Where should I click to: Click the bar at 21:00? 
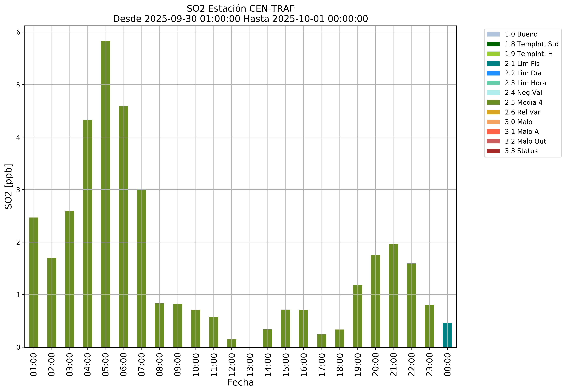pyautogui.click(x=394, y=295)
